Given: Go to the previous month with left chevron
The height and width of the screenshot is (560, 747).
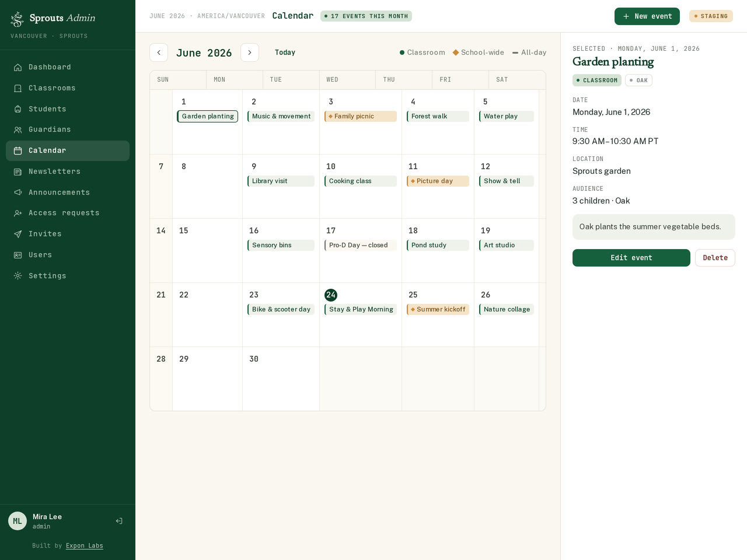Looking at the screenshot, I should click(x=159, y=52).
